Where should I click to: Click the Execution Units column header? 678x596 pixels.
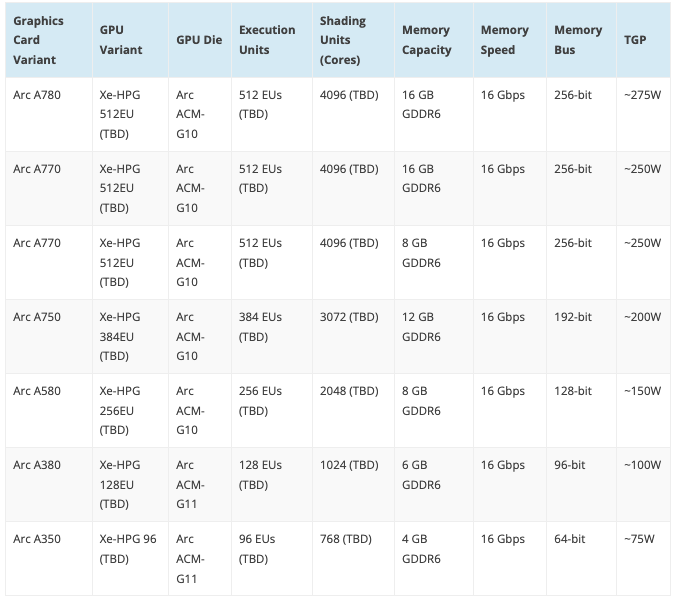point(267,40)
